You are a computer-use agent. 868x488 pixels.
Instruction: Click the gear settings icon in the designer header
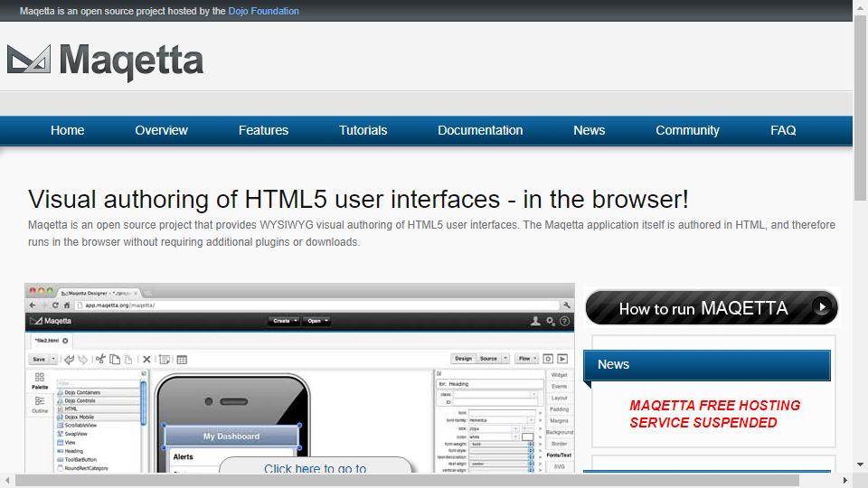click(551, 321)
